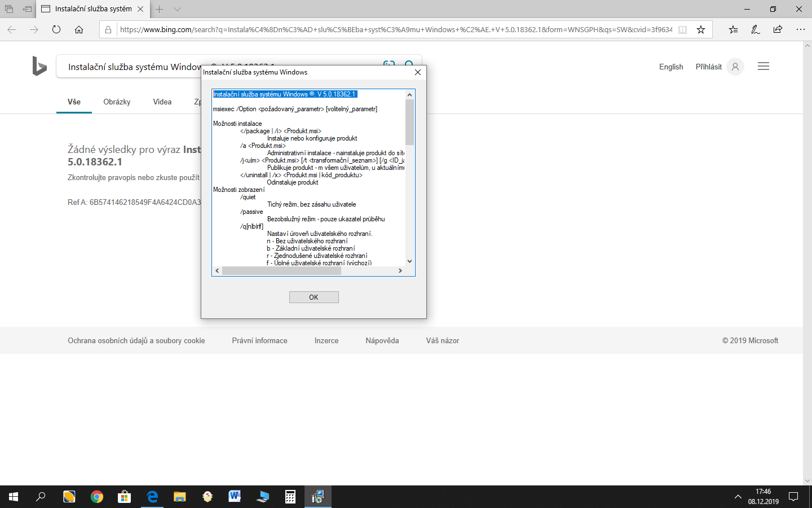Open the Inzerce footer link
Screen dimensions: 812x508
click(x=326, y=341)
